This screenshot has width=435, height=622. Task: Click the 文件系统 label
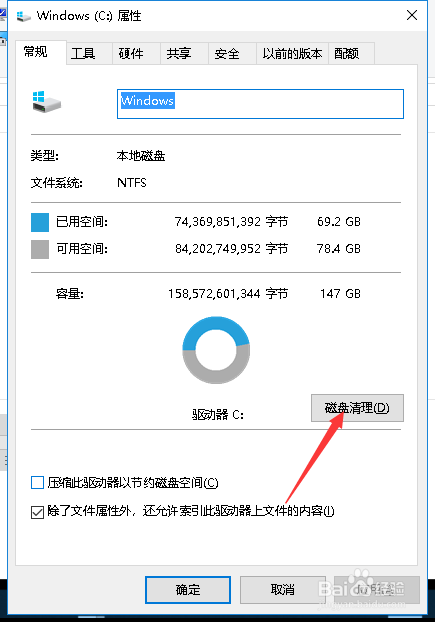pos(57,183)
